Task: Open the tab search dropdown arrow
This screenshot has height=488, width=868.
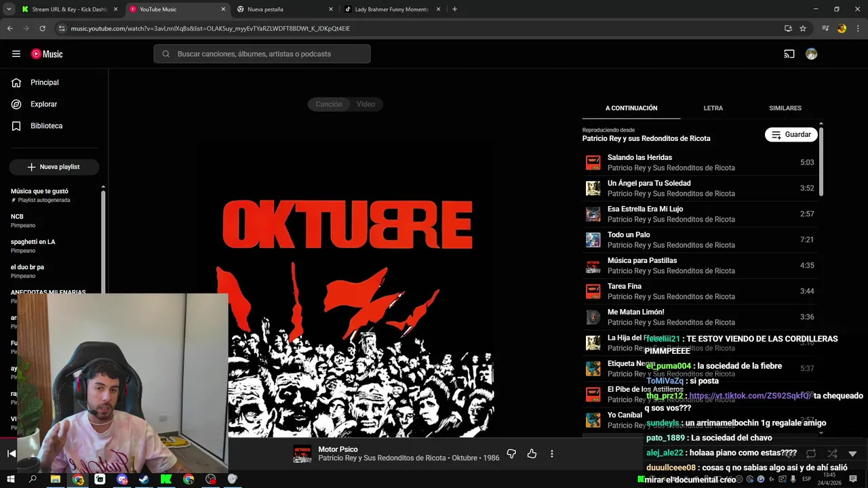Action: (x=9, y=9)
